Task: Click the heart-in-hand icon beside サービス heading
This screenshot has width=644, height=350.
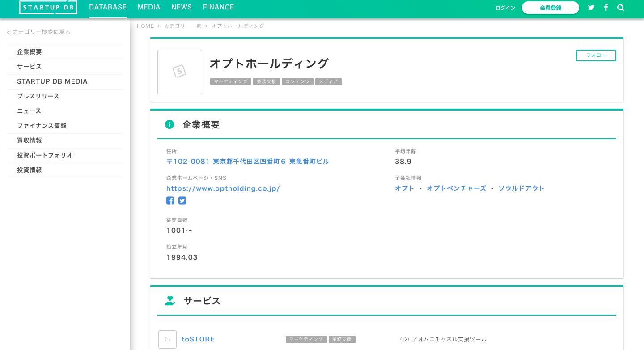Action: coord(169,301)
